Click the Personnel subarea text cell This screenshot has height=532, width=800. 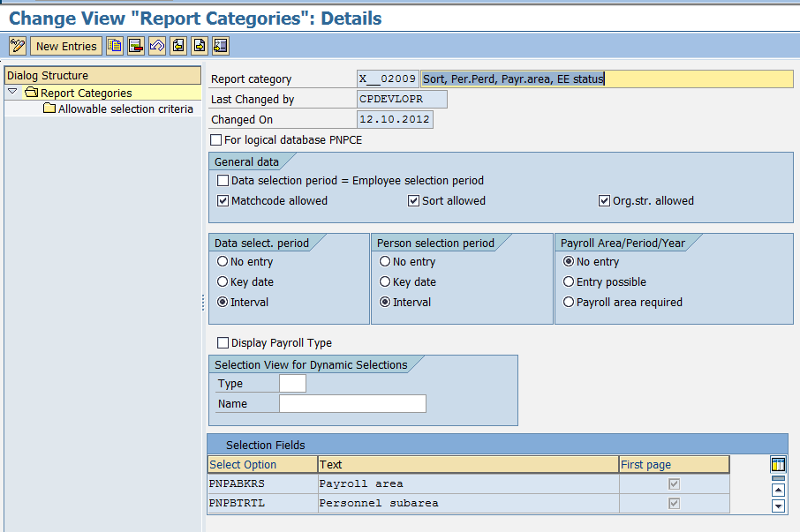pos(468,503)
